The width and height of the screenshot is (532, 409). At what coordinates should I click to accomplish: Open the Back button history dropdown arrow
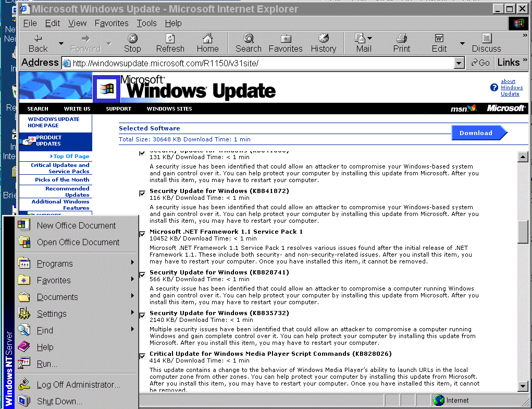(x=61, y=44)
